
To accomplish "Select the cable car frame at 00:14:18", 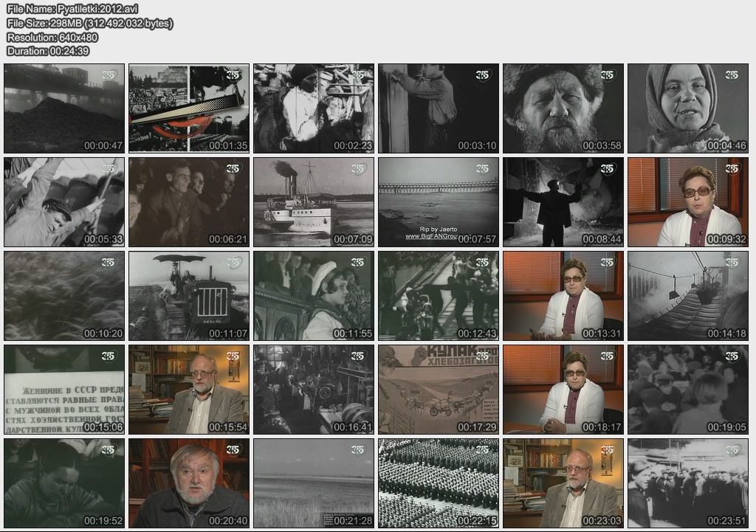I will [688, 296].
